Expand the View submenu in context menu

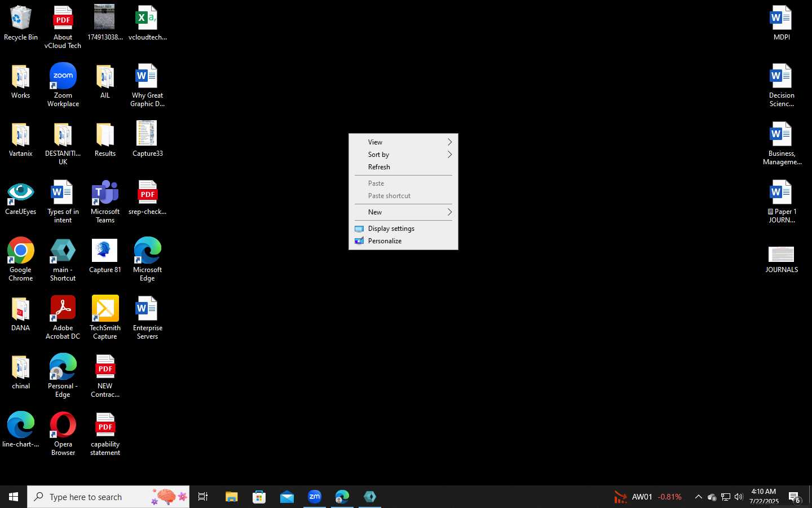pyautogui.click(x=404, y=142)
